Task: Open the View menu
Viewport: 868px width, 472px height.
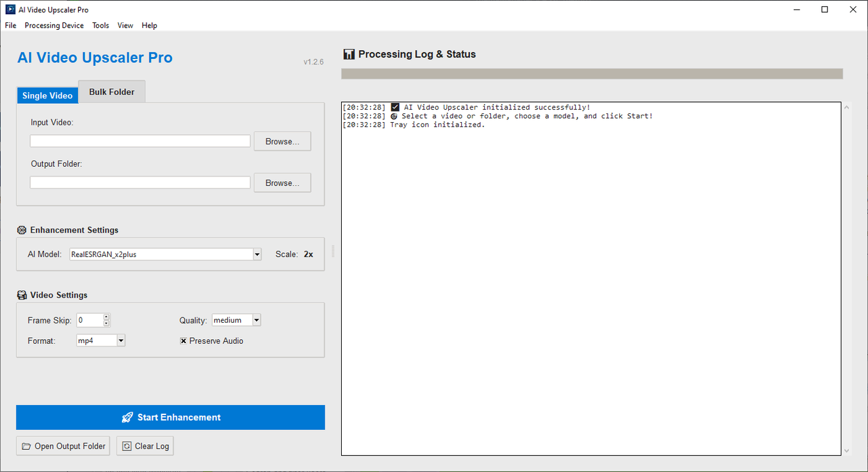Action: tap(125, 26)
